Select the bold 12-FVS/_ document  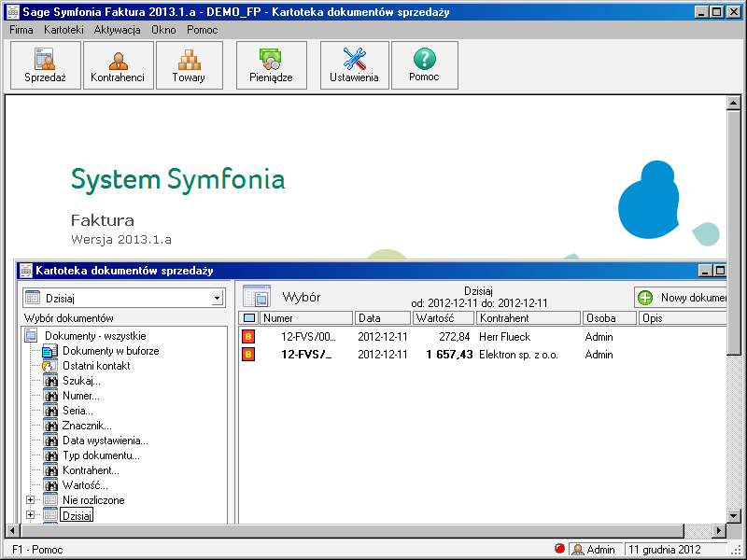pyautogui.click(x=306, y=355)
